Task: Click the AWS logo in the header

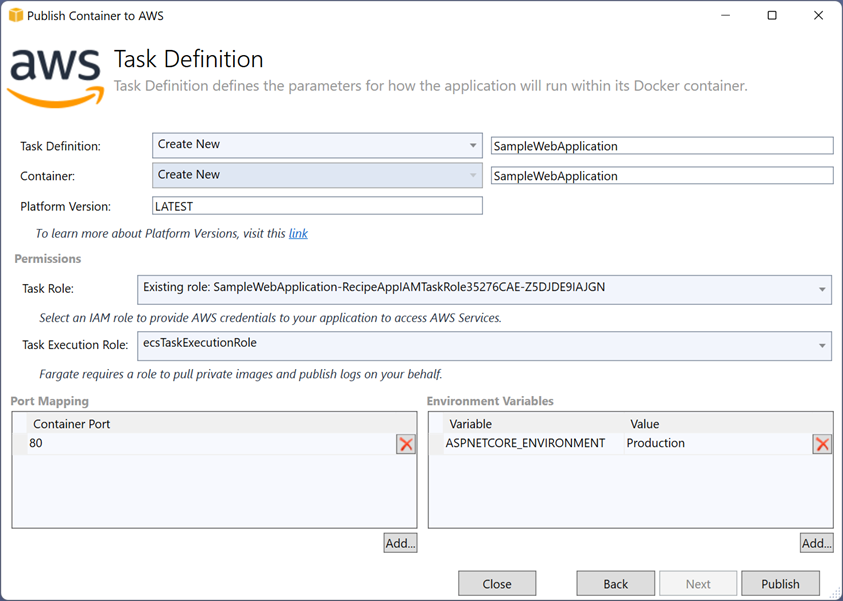Action: pos(56,78)
